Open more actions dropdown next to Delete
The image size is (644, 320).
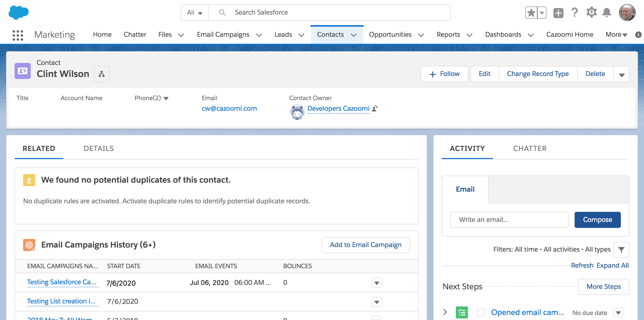[x=622, y=74]
